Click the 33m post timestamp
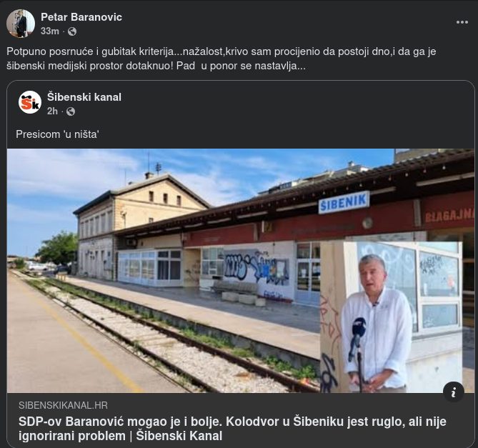The image size is (478, 448). pos(50,31)
